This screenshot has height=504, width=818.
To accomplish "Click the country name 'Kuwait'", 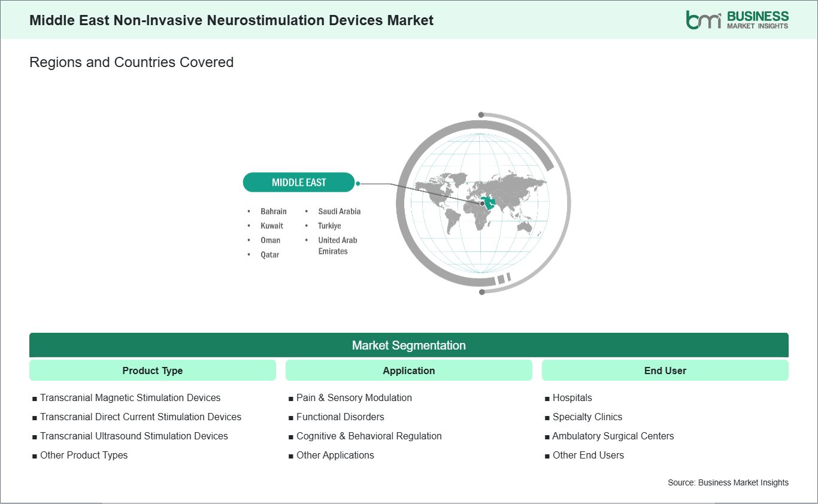I will pyautogui.click(x=272, y=226).
